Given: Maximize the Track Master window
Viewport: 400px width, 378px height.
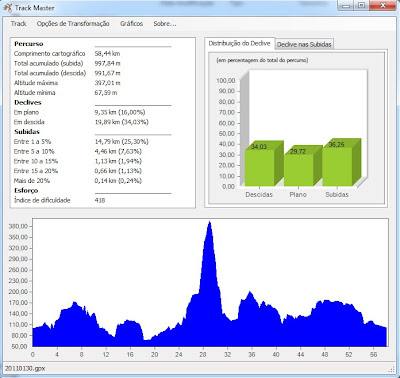Looking at the screenshot, I should 361,5.
